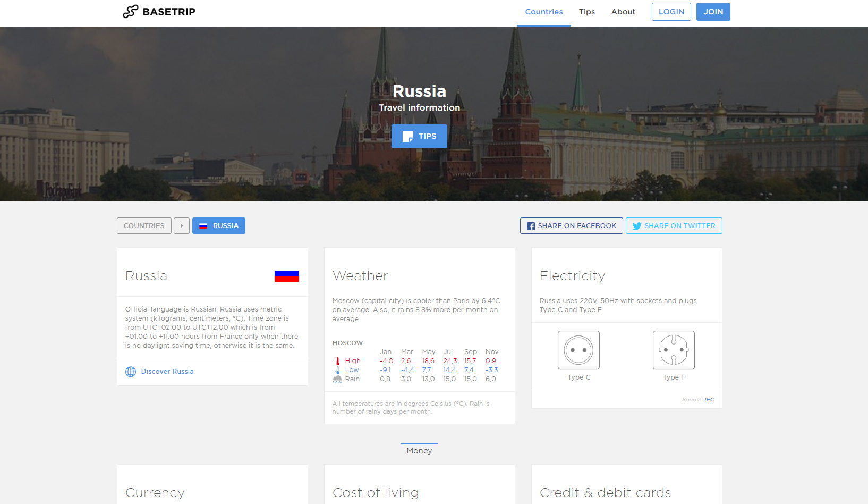Screen dimensions: 868x504
Task: Go to the About page
Action: 623,12
